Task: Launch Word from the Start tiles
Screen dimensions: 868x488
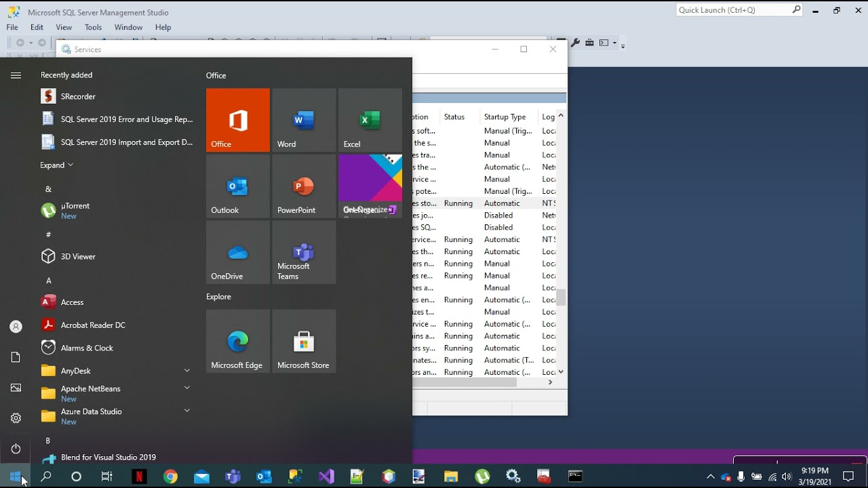Action: [304, 120]
